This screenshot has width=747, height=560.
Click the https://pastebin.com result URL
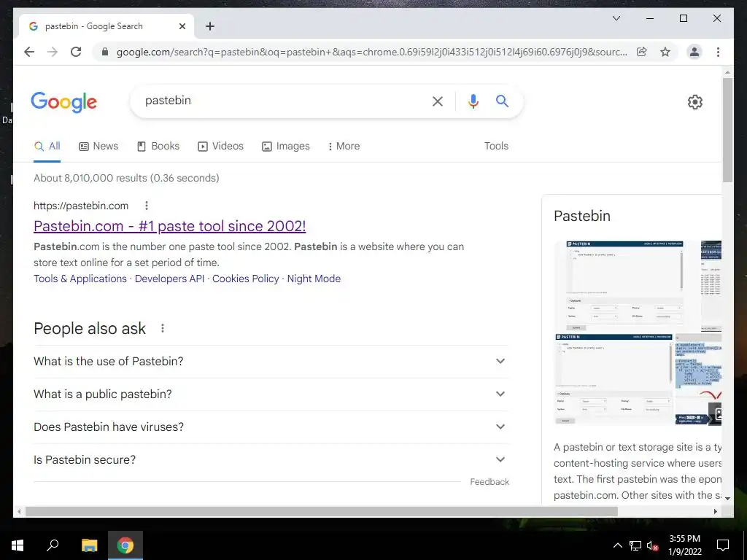(81, 206)
